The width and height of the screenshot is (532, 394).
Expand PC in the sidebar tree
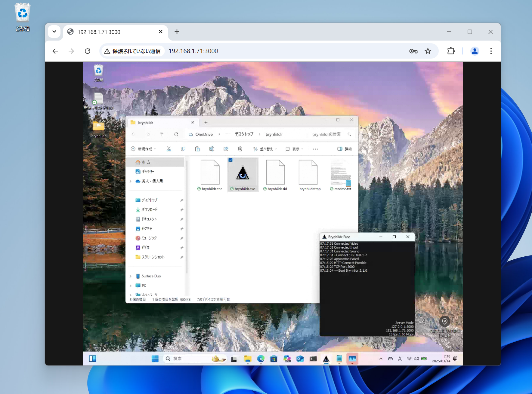(131, 286)
